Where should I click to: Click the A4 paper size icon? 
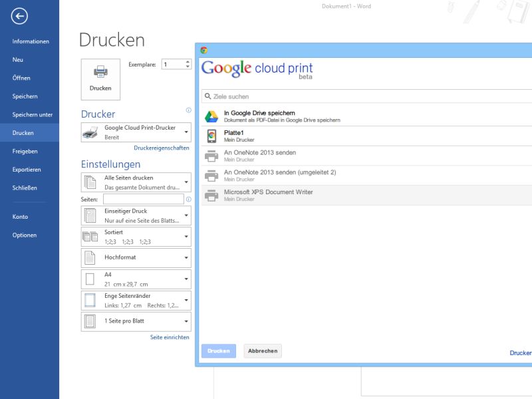point(90,279)
